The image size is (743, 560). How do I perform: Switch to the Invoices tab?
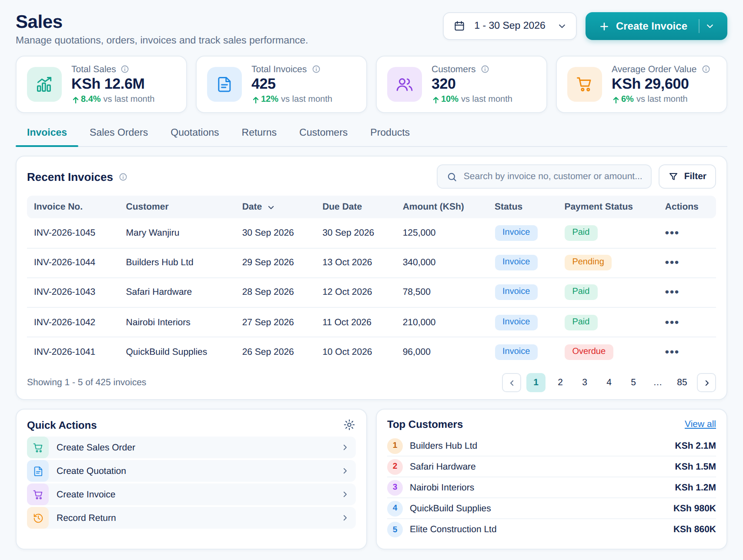click(47, 133)
